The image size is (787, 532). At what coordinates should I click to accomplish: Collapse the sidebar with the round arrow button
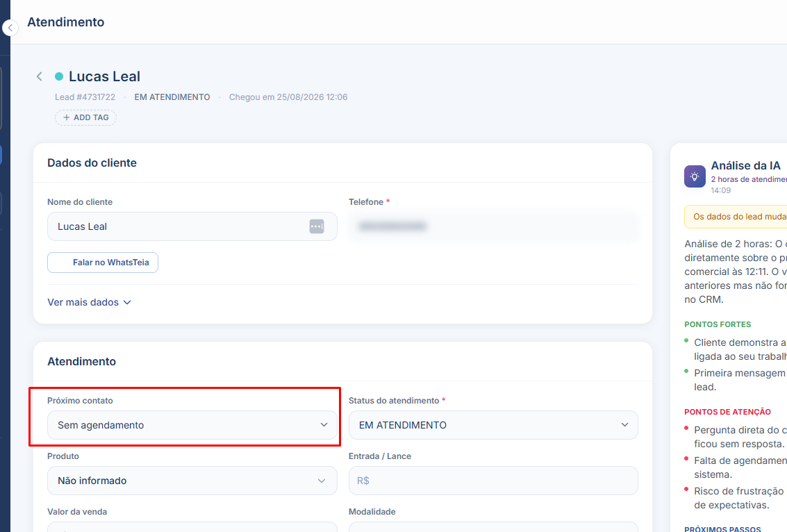pyautogui.click(x=10, y=28)
